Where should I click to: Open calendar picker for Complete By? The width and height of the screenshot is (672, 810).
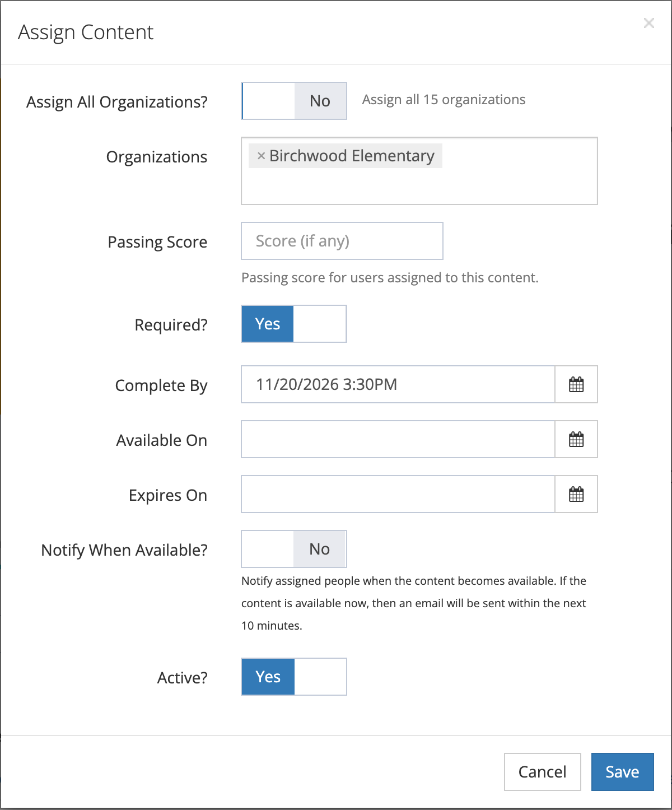pos(576,384)
